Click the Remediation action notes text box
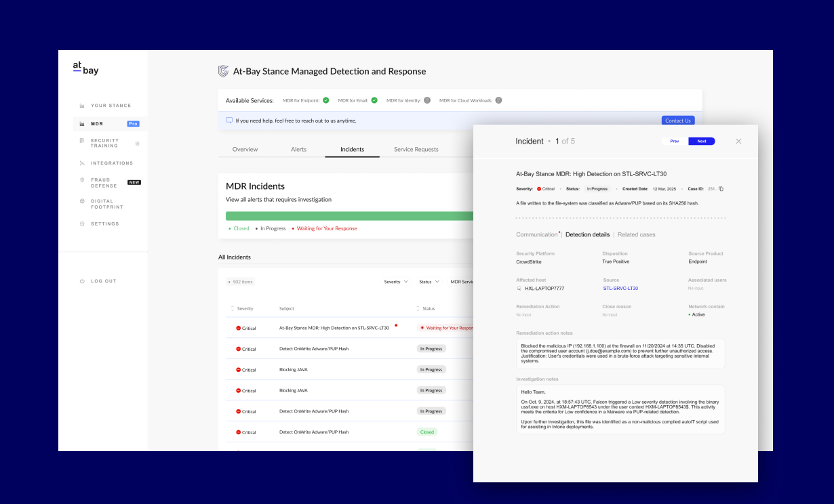This screenshot has height=504, width=834. (x=620, y=354)
